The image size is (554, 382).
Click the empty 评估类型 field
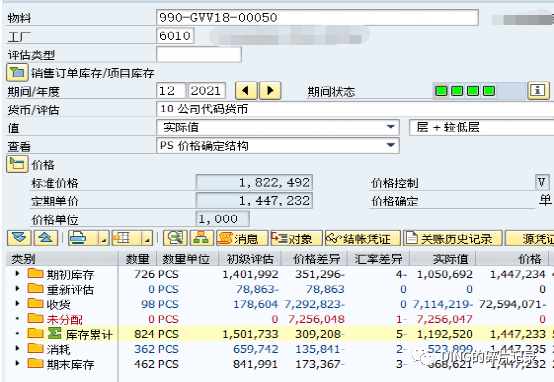click(199, 54)
